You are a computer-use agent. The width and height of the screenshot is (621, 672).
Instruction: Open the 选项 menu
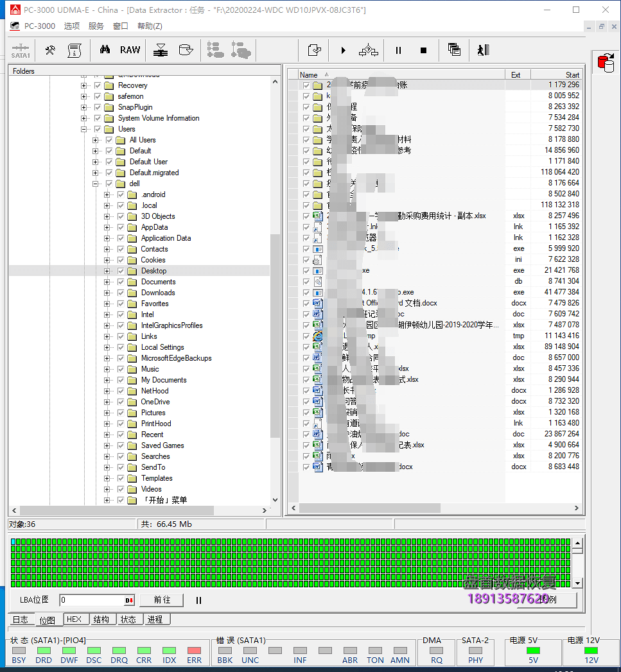(x=72, y=26)
